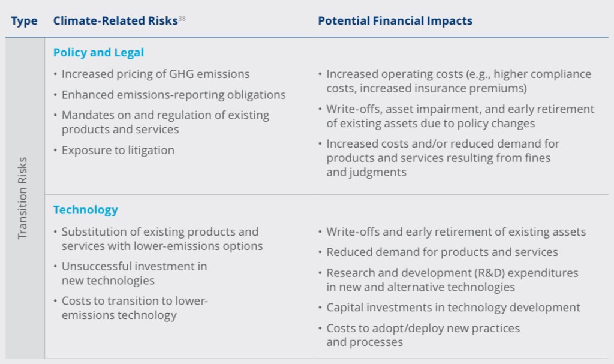Select the "Policy and Legal" section heading
Screen dimensions: 614x364
pyautogui.click(x=98, y=53)
